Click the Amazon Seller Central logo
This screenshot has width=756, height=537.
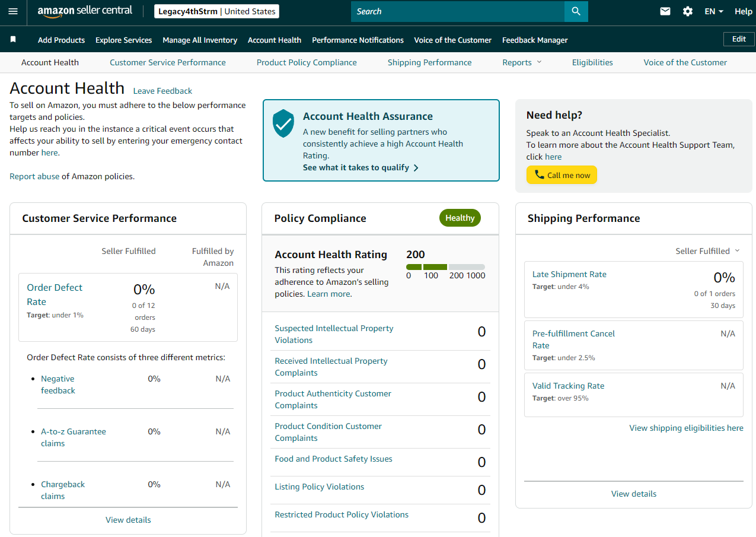coord(85,11)
